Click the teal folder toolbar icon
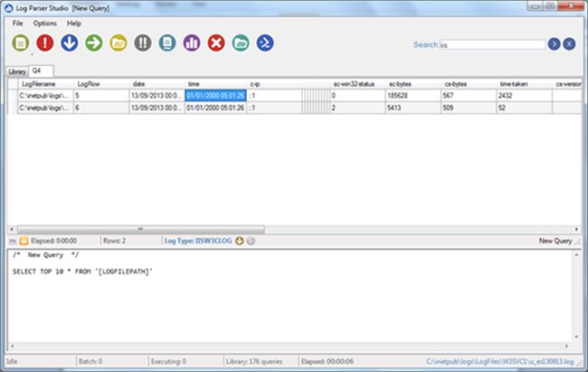Image resolution: width=588 pixels, height=372 pixels. (x=241, y=43)
